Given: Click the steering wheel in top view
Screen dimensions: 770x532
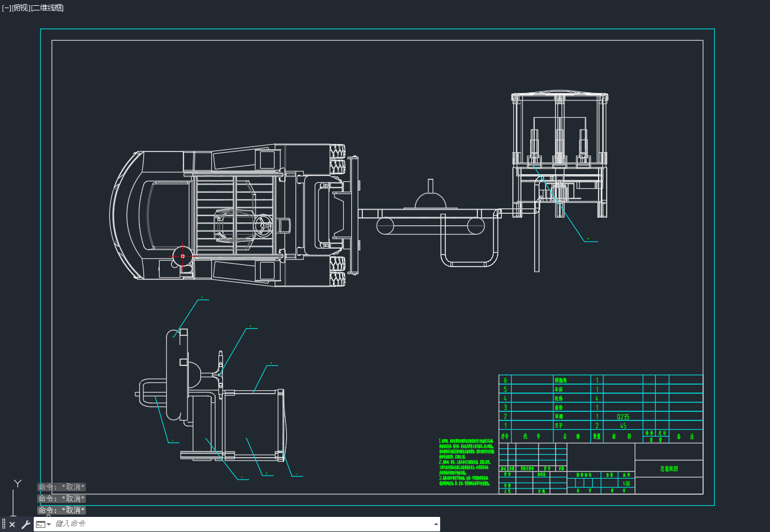Looking at the screenshot, I should [262, 225].
